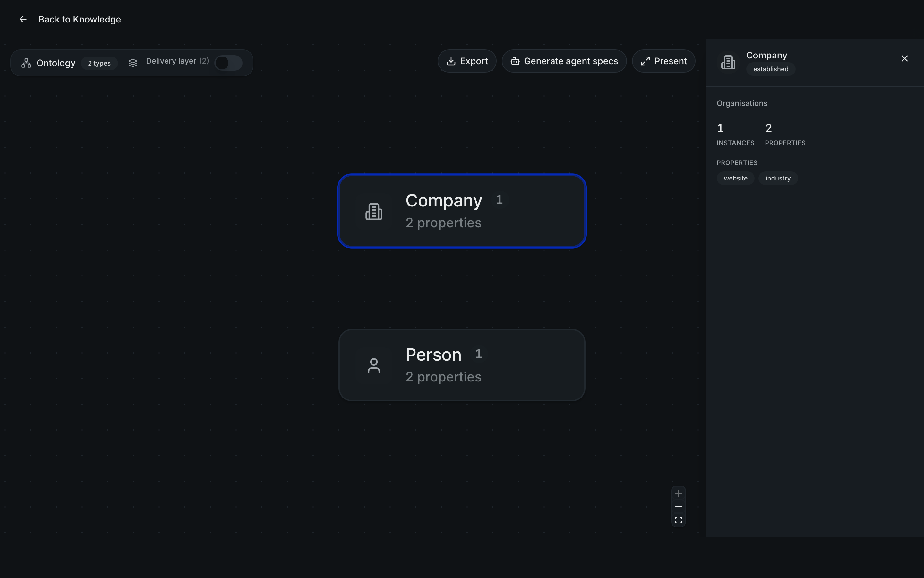Click the established status badge
This screenshot has height=578, width=924.
[771, 69]
